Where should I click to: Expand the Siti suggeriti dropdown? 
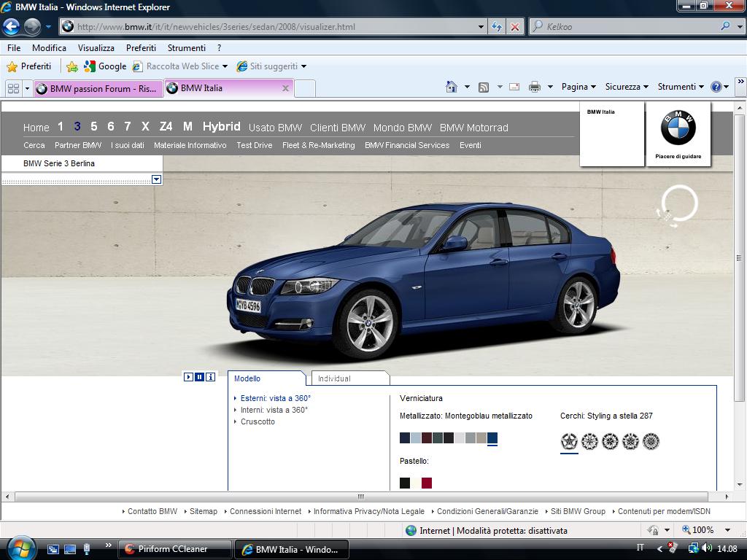pos(304,66)
